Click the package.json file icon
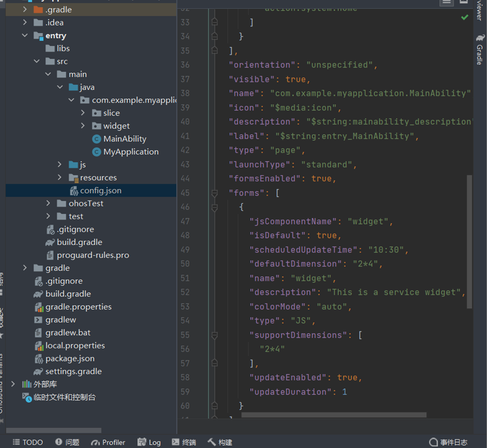Viewport: 487px width, 448px height. 39,359
